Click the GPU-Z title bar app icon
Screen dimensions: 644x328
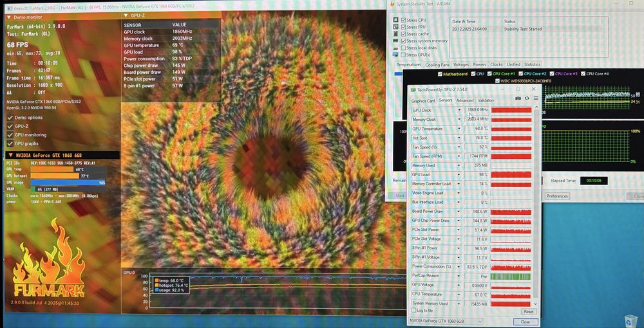(x=413, y=90)
